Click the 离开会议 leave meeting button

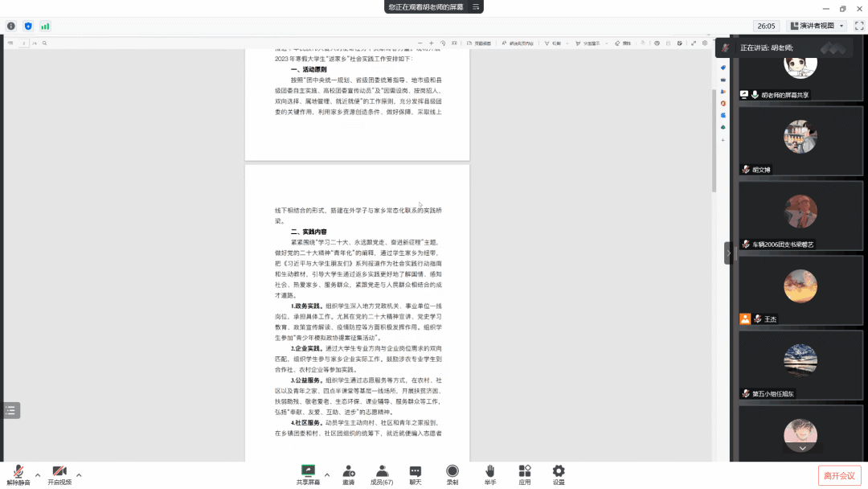click(840, 475)
